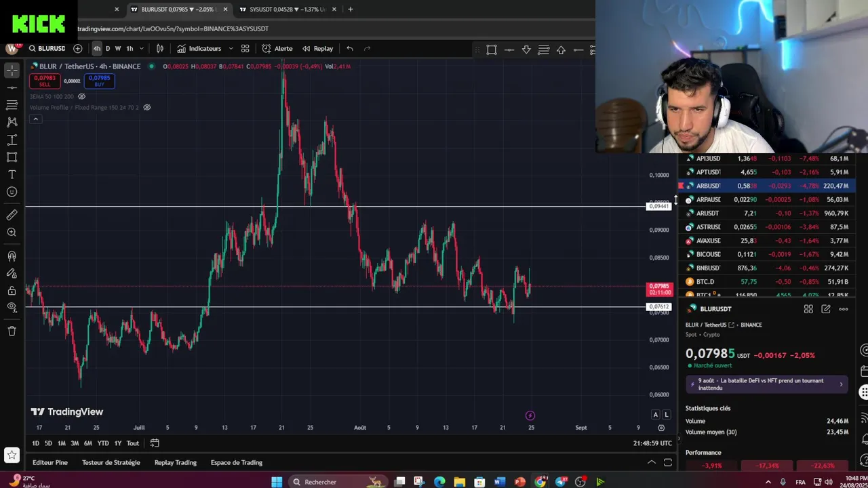Expand the timeframe interval dropdown
The image size is (868, 488).
(x=141, y=48)
